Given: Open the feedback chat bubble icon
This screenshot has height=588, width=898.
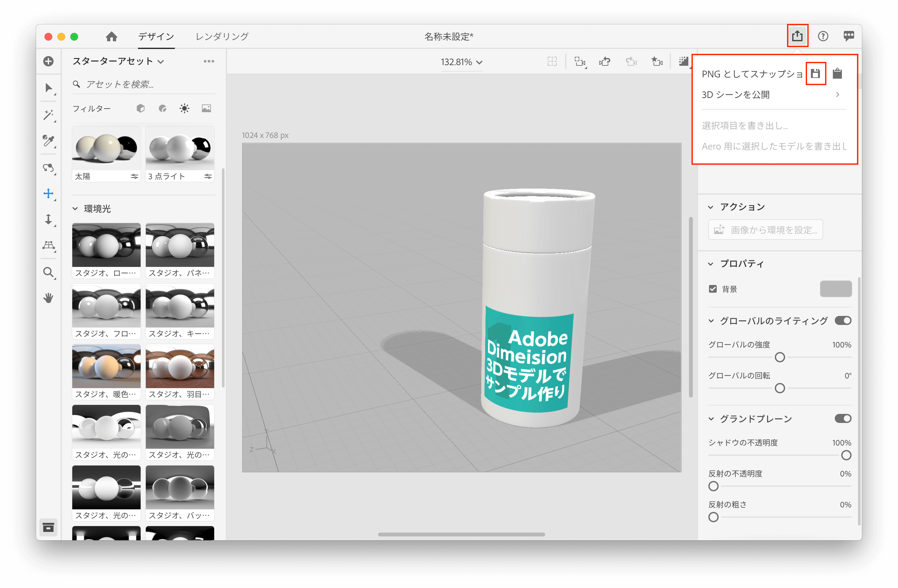Looking at the screenshot, I should click(x=849, y=36).
